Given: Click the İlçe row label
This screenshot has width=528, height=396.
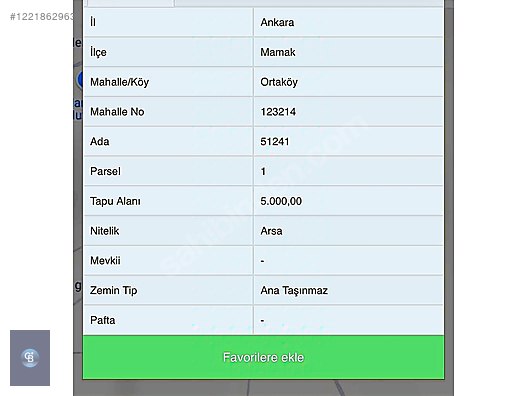Looking at the screenshot, I should pyautogui.click(x=98, y=52).
